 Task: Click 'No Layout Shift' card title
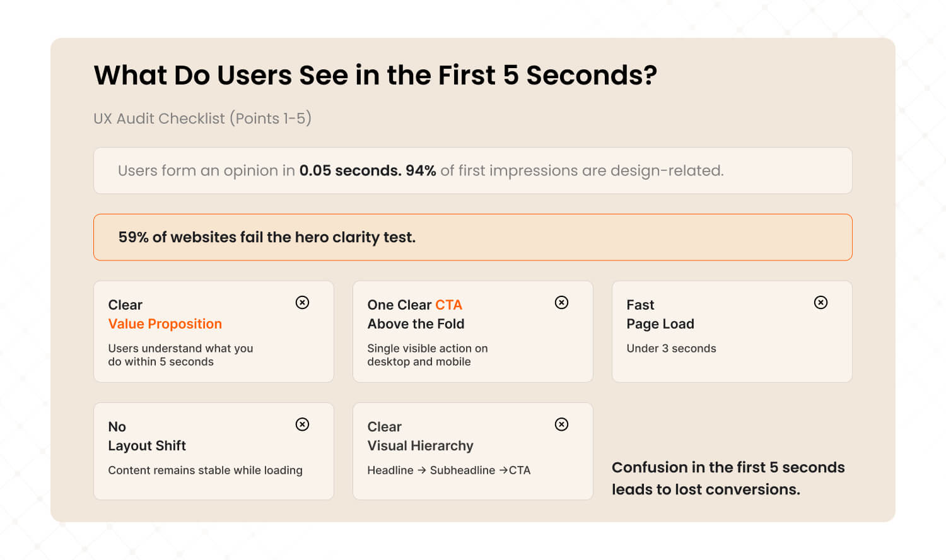147,436
